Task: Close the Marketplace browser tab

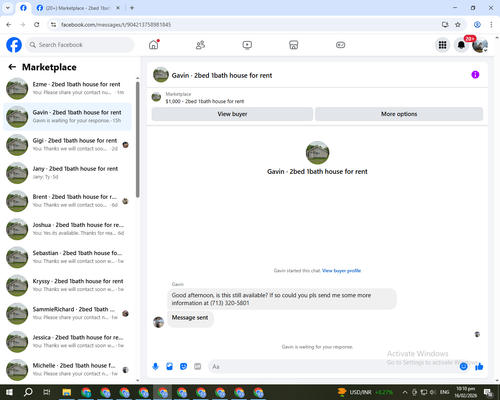Action: coord(118,8)
